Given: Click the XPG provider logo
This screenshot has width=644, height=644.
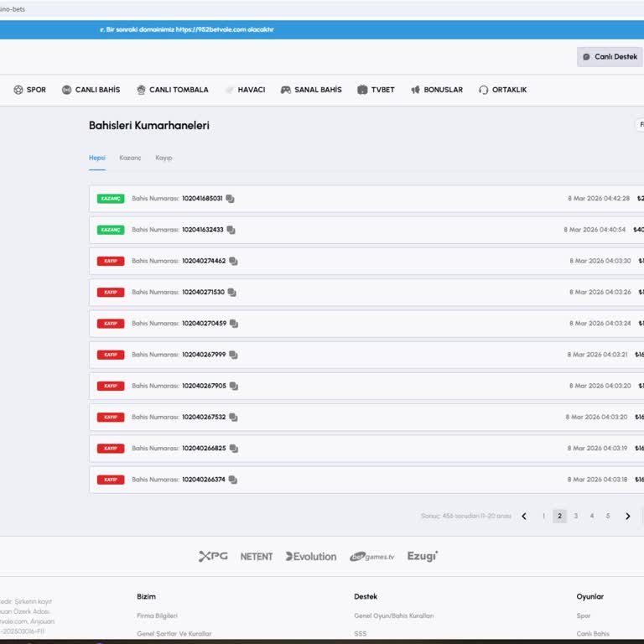Looking at the screenshot, I should coord(213,556).
